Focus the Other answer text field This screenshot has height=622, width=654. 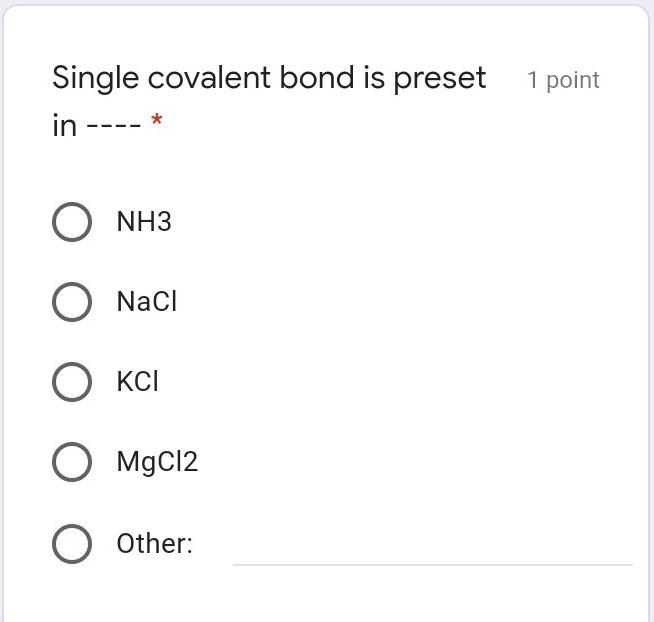(x=432, y=546)
